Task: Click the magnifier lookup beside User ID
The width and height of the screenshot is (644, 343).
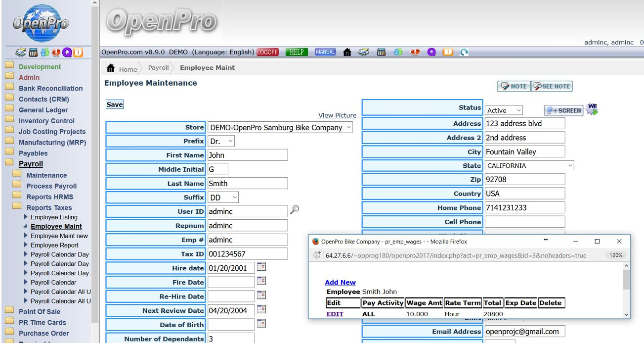Action: [295, 211]
